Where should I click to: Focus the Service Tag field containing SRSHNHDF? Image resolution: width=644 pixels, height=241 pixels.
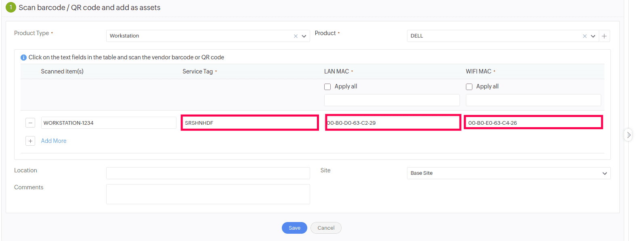tap(250, 123)
